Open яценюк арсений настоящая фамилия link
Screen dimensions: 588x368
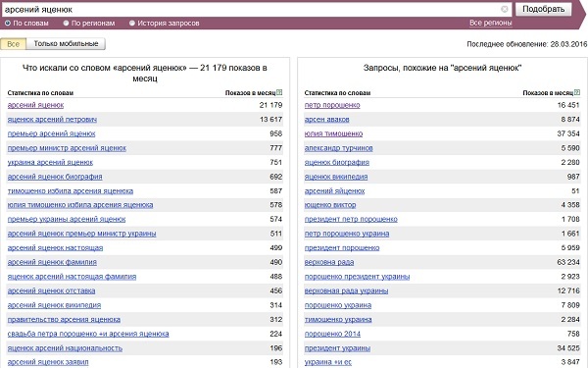72,277
